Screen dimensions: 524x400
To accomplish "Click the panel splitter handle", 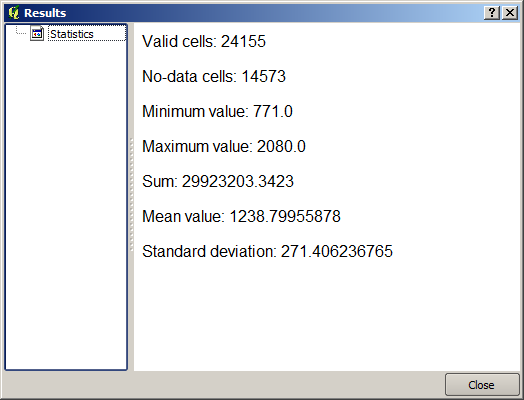I will click(x=131, y=195).
